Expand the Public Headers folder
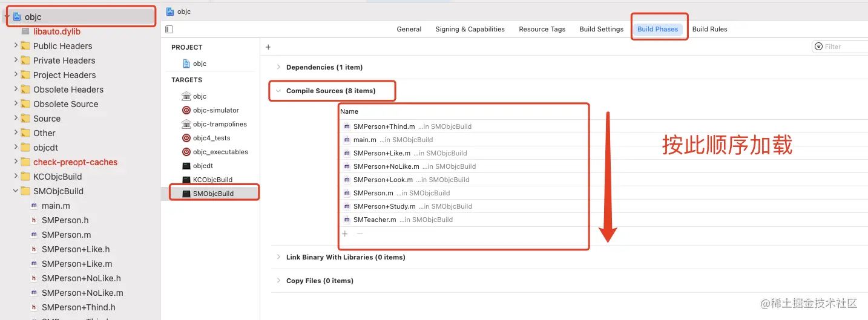The width and height of the screenshot is (868, 320). click(16, 46)
